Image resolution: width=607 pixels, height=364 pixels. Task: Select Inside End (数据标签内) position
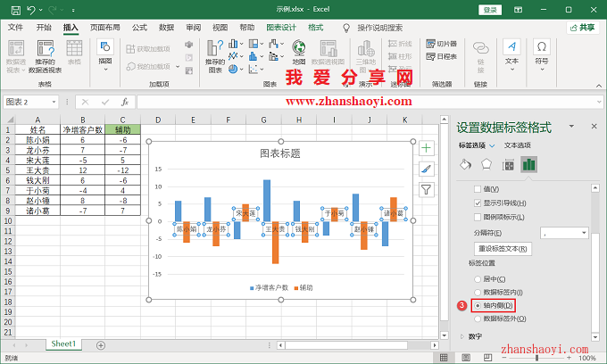(x=478, y=293)
